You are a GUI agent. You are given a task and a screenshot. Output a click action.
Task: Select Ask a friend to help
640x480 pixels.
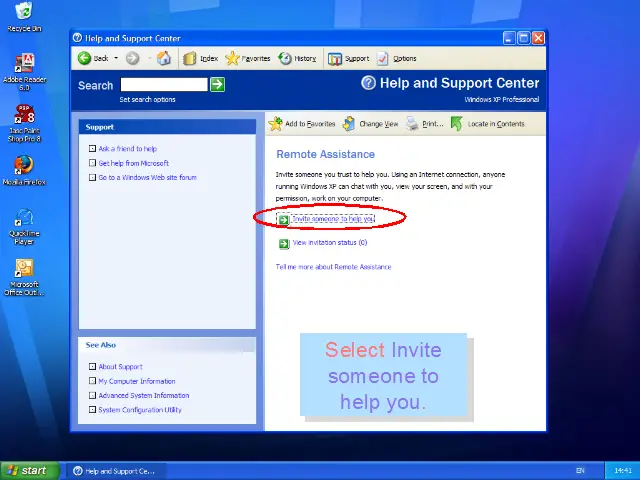127,149
